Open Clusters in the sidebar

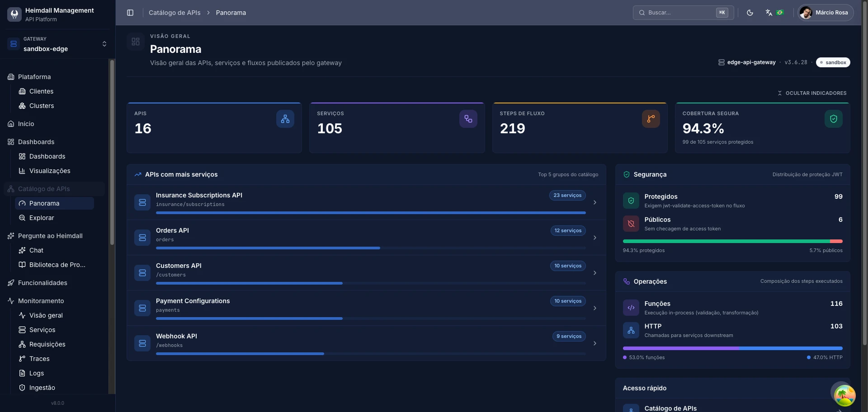(54, 106)
